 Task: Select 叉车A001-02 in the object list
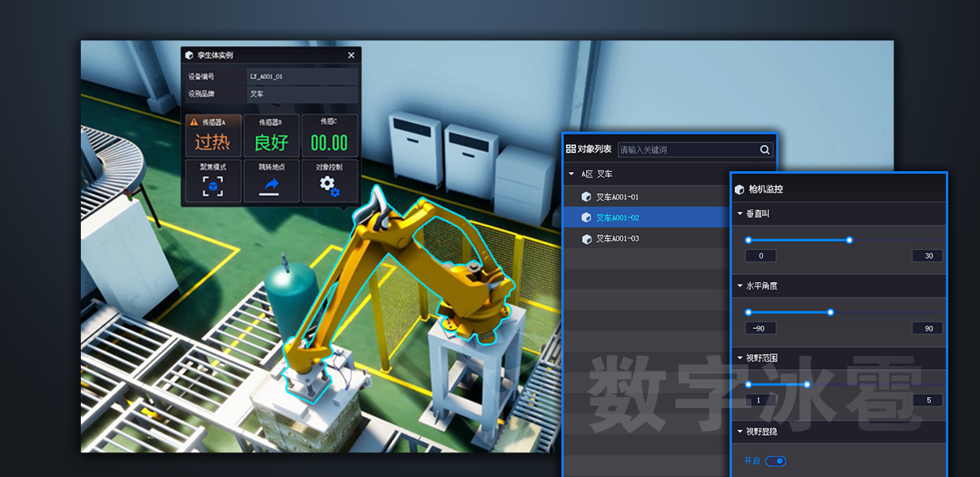point(618,218)
